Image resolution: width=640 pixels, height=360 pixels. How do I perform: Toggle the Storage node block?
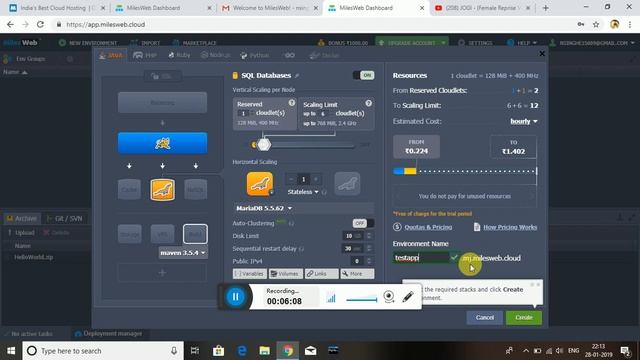(x=129, y=234)
